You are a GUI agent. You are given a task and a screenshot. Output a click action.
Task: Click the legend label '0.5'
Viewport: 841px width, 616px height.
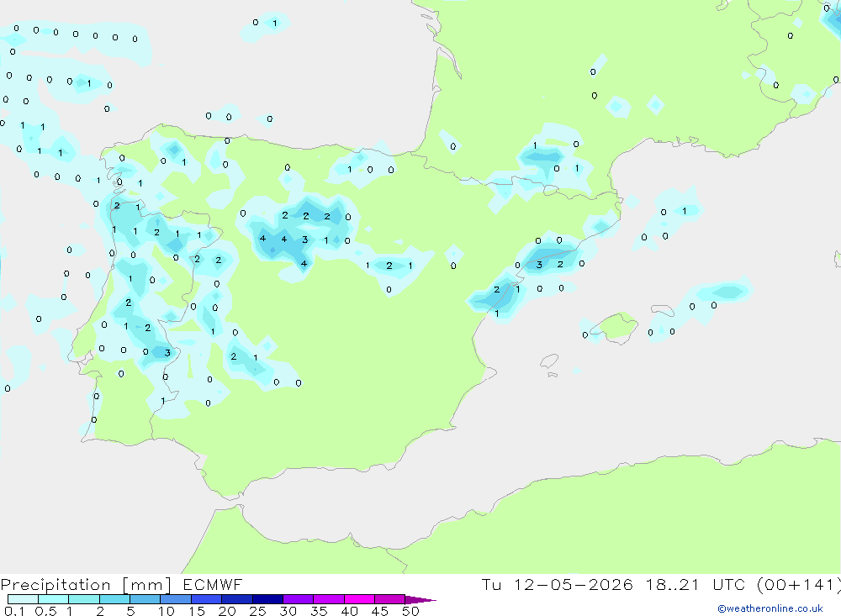[45, 611]
